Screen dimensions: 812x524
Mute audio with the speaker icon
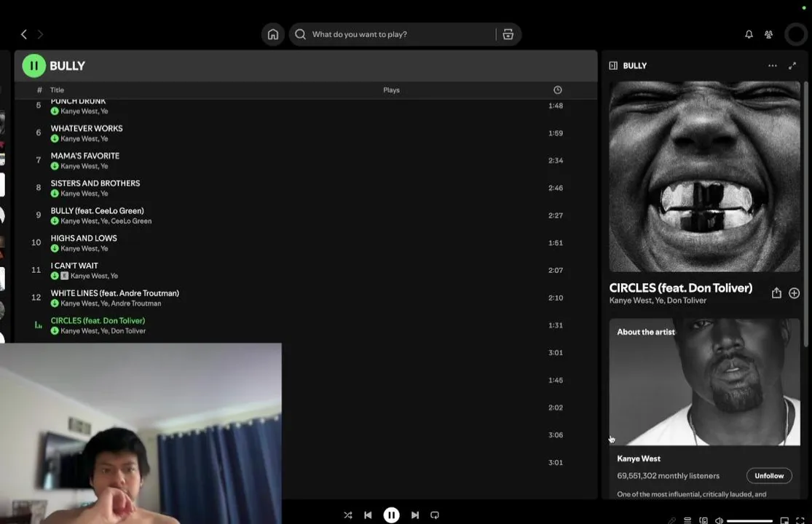click(x=719, y=520)
